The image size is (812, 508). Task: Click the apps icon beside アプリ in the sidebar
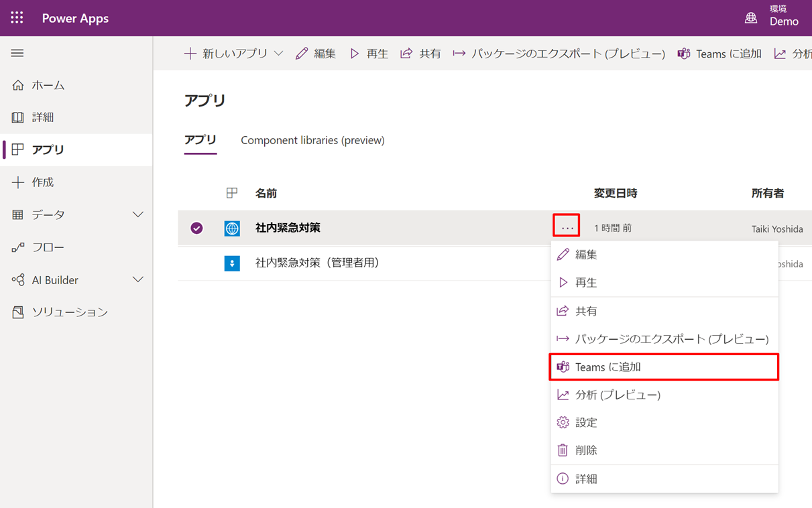point(18,149)
